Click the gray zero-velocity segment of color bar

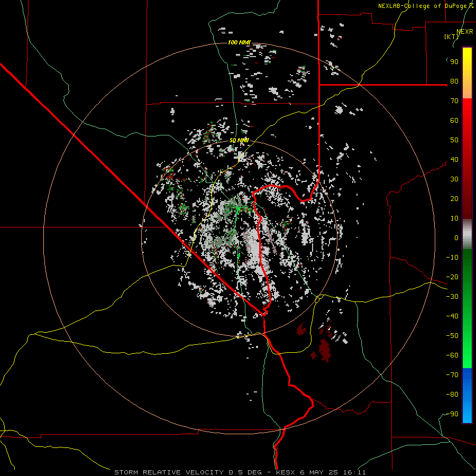[467, 235]
